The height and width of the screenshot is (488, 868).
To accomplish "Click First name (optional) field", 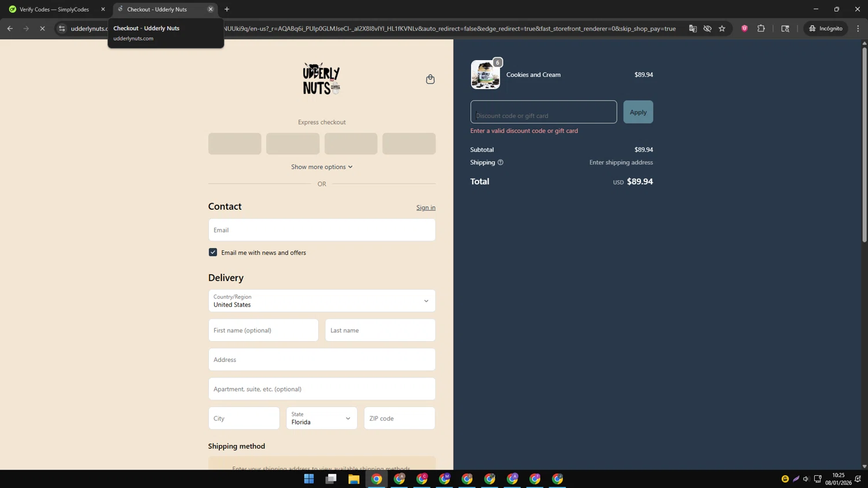I will tap(263, 330).
